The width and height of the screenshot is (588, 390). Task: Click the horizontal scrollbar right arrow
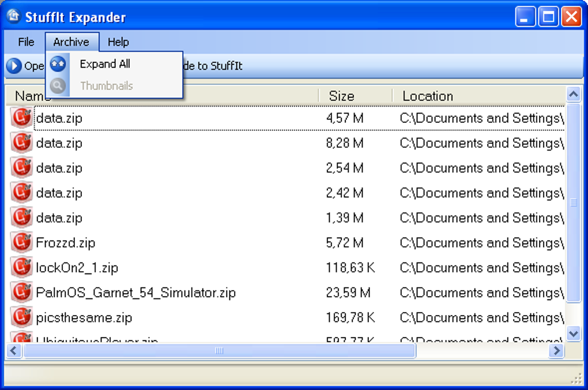point(557,351)
